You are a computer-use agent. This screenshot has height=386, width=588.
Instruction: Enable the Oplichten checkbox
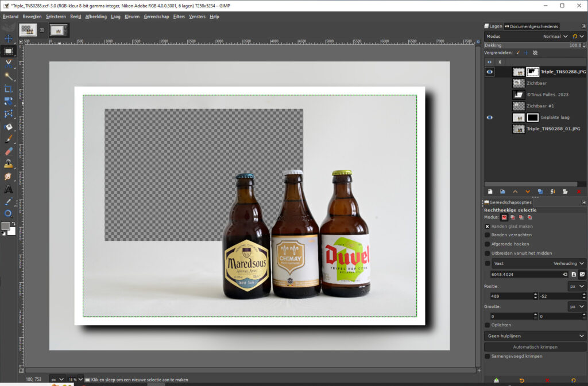[487, 325]
